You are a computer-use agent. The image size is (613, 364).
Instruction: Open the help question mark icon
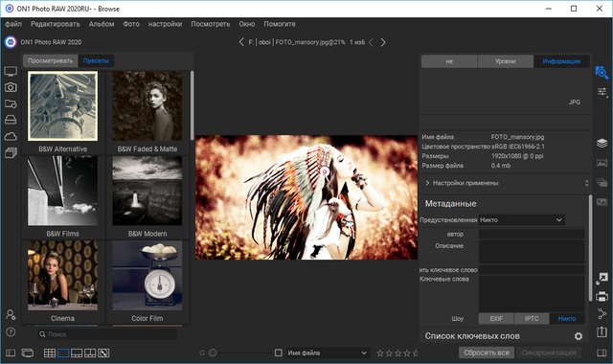pos(11,332)
